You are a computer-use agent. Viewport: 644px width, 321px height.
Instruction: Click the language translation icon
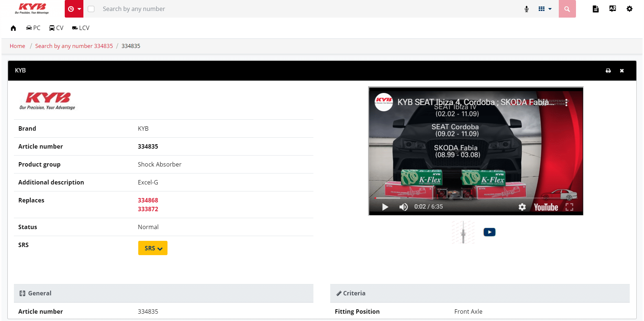613,9
